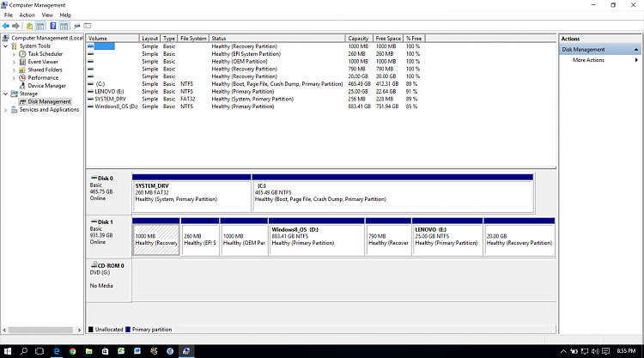Image resolution: width=644 pixels, height=358 pixels.
Task: Select the Performance gauge icon
Action: [x=22, y=77]
